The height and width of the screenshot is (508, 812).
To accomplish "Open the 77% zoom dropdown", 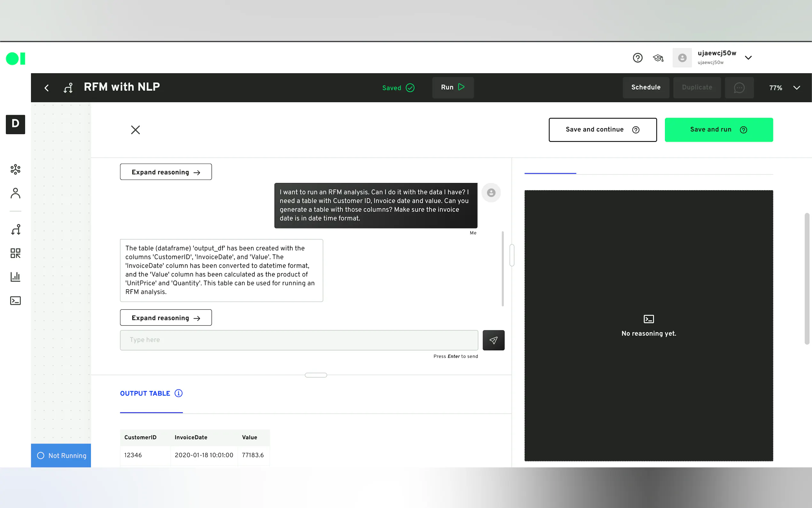I will tap(796, 88).
